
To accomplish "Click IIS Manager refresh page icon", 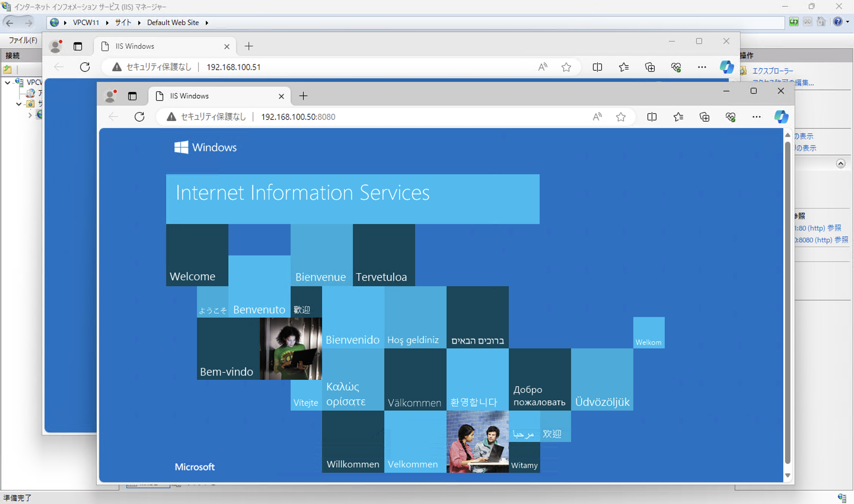I will 794,22.
